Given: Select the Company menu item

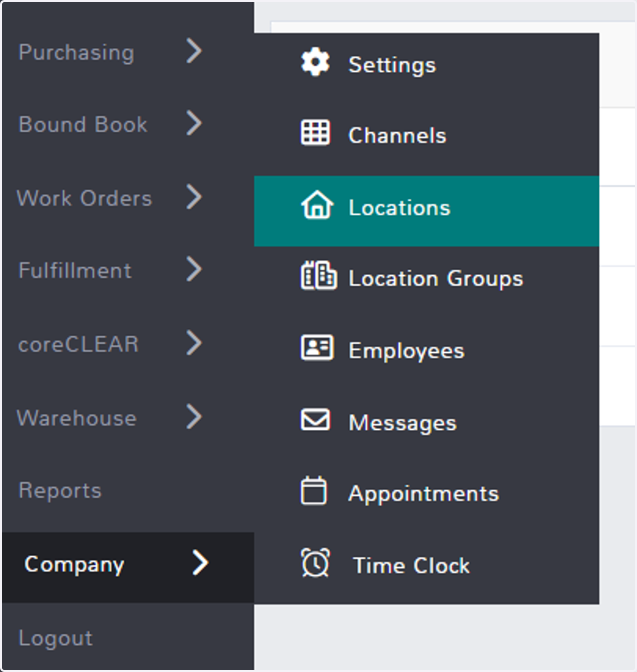Looking at the screenshot, I should (128, 567).
